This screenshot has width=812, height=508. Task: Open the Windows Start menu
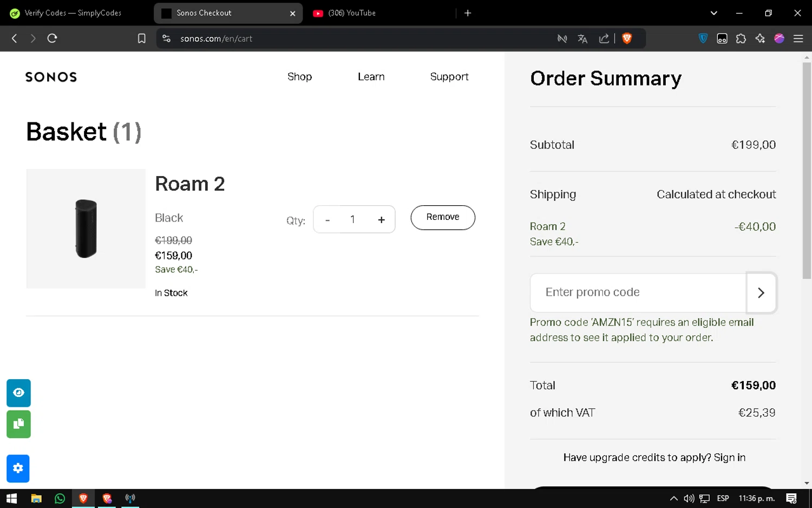coord(12,498)
